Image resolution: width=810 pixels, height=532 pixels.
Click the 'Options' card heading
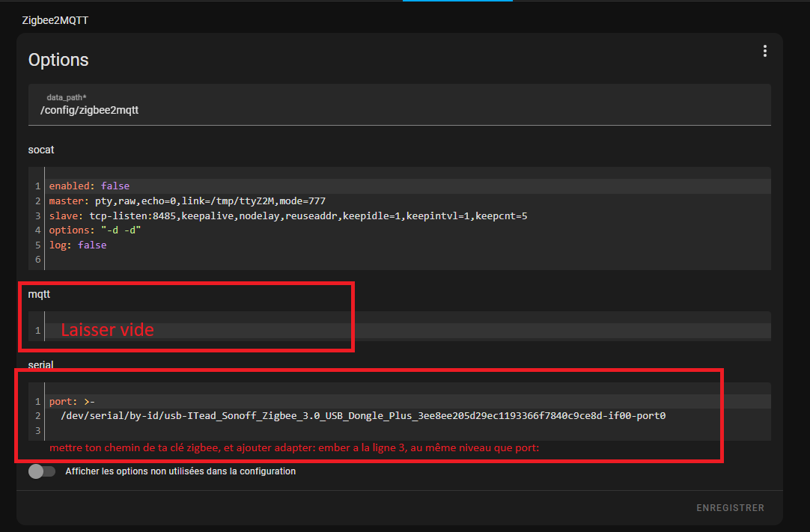click(x=58, y=60)
